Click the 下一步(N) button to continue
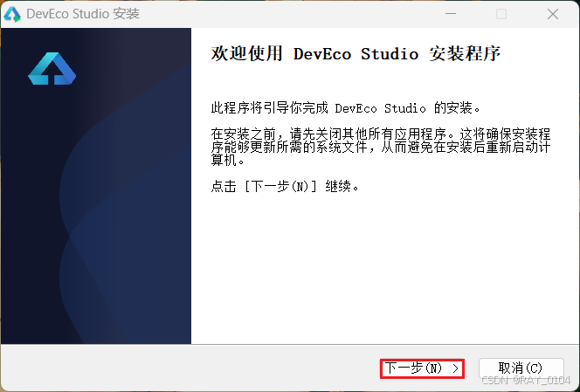Viewport: 580px width, 392px height. pos(422,368)
